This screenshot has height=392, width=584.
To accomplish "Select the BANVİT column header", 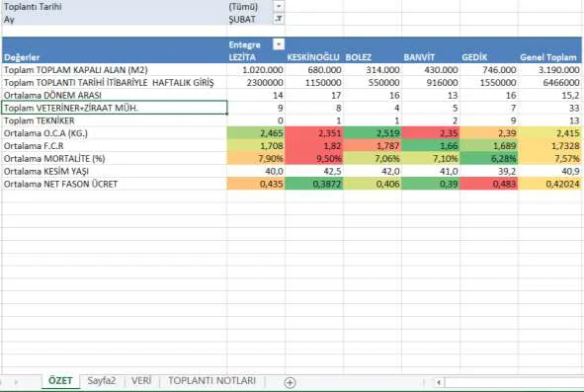I will point(431,57).
